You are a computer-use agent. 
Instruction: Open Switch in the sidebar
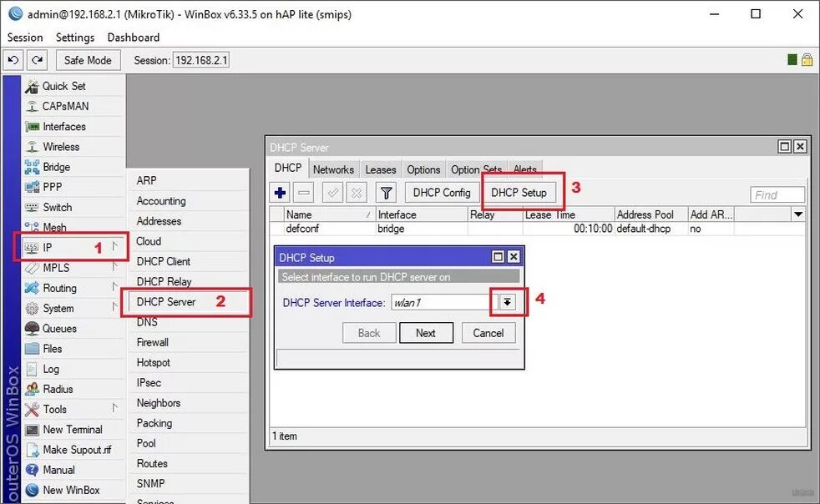73,207
